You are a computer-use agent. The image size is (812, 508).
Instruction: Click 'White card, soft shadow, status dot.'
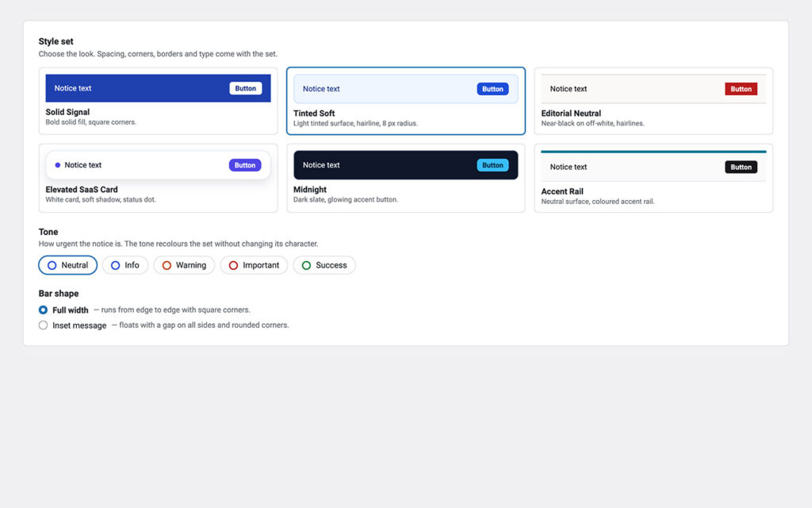click(101, 199)
